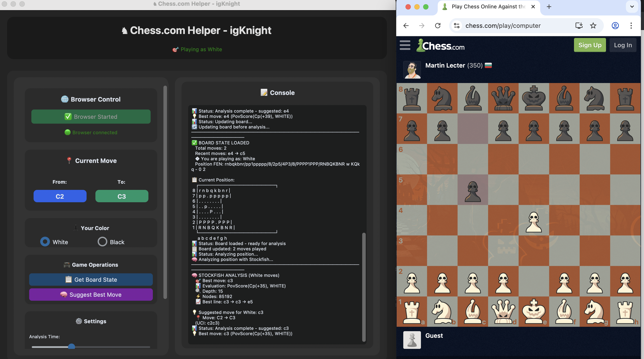Open Chrome three-dot menu

631,25
